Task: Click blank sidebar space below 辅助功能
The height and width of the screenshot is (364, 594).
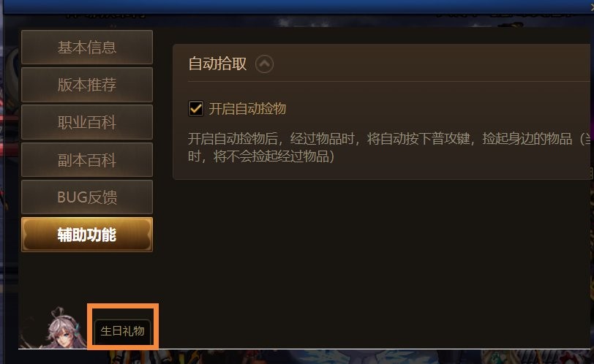Action: (x=87, y=278)
